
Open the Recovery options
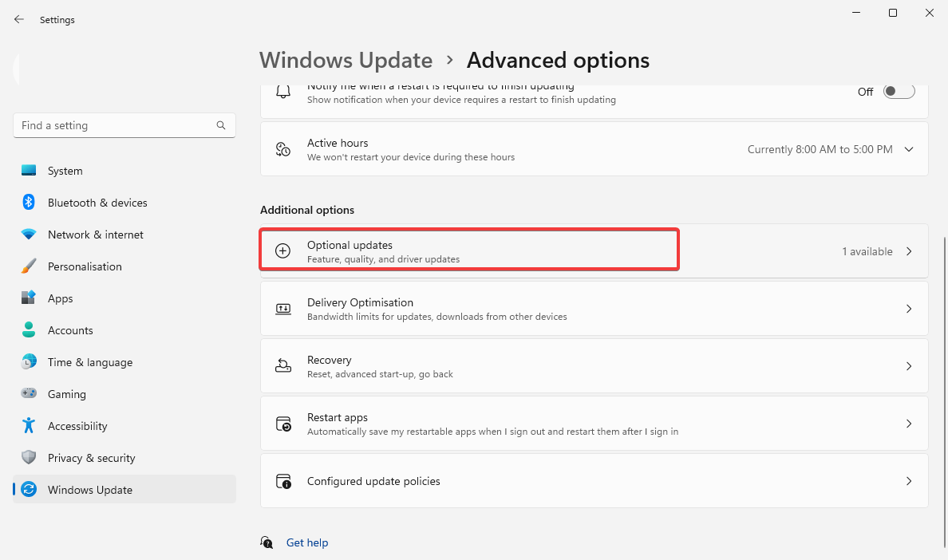coord(594,365)
